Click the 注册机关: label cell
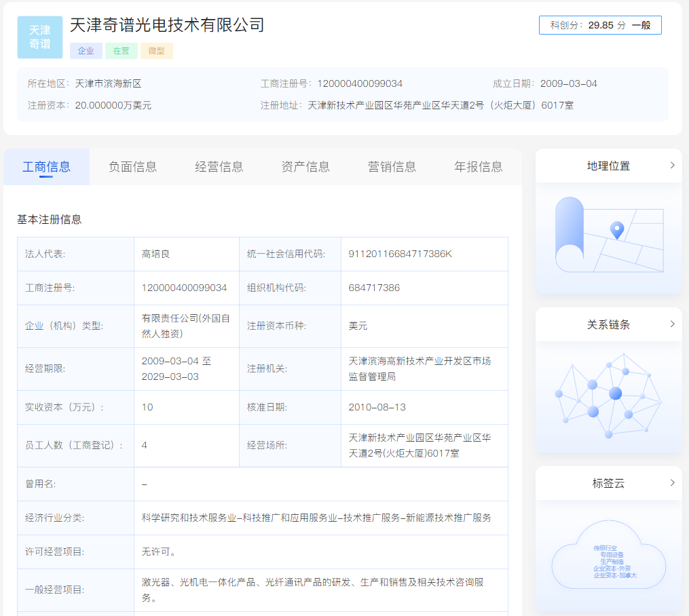Viewport: 689px width, 616px height. tap(290, 369)
